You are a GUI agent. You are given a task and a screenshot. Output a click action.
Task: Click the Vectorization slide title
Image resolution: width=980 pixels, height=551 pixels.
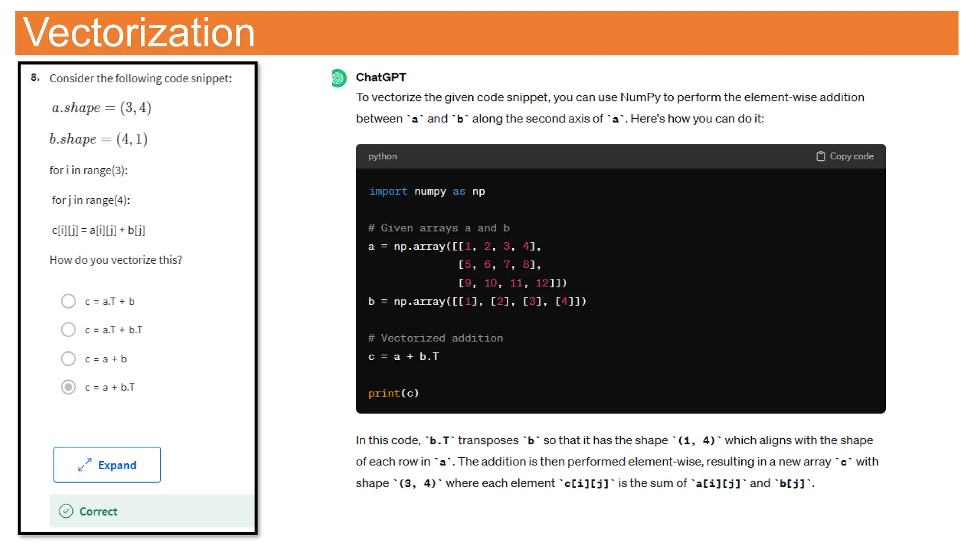(x=139, y=33)
